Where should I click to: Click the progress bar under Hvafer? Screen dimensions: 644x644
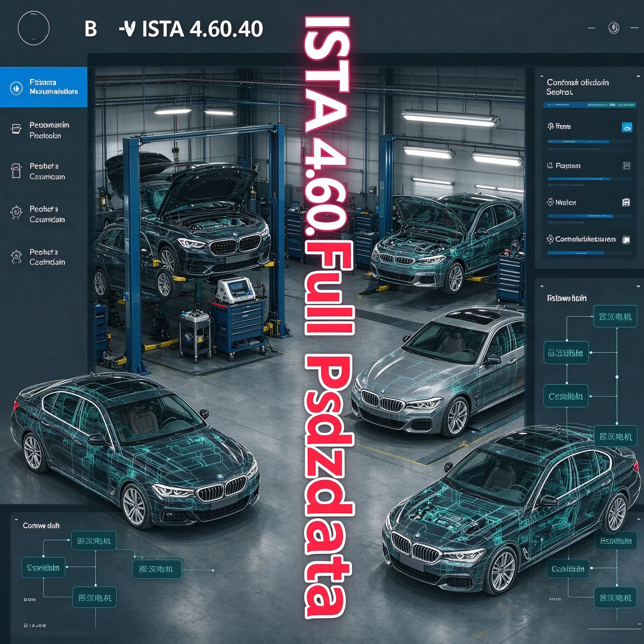tap(589, 216)
